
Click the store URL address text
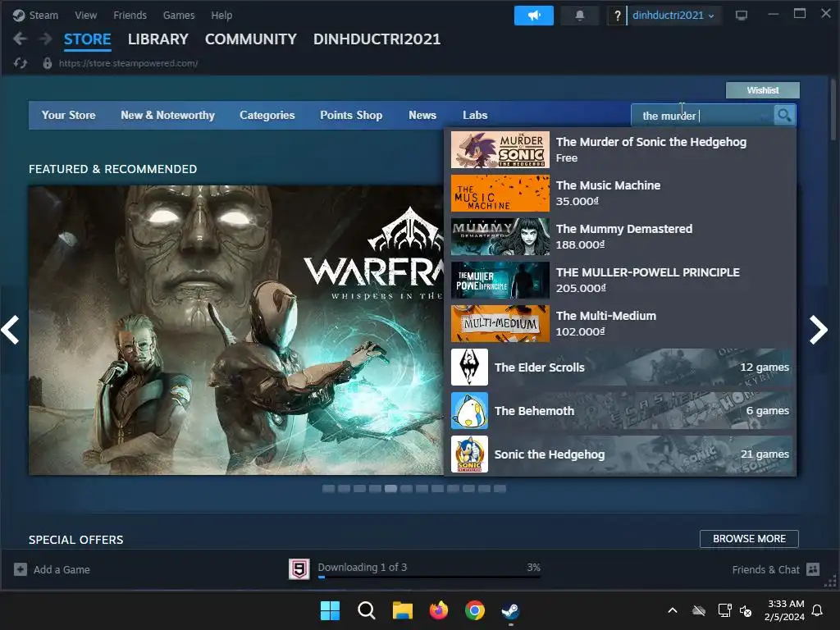point(129,63)
